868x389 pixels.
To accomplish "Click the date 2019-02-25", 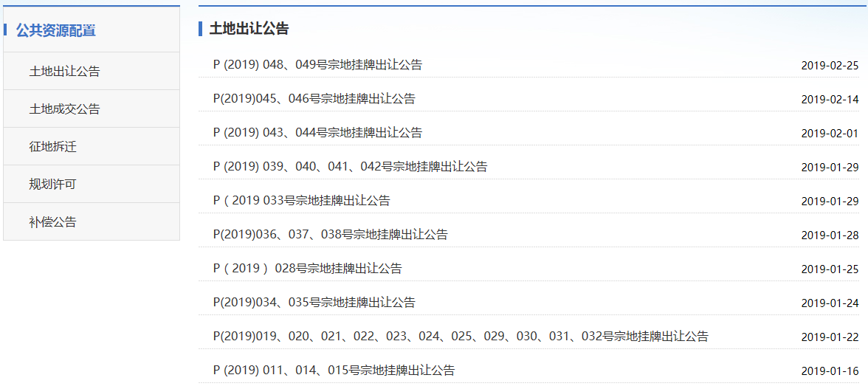I will (830, 66).
